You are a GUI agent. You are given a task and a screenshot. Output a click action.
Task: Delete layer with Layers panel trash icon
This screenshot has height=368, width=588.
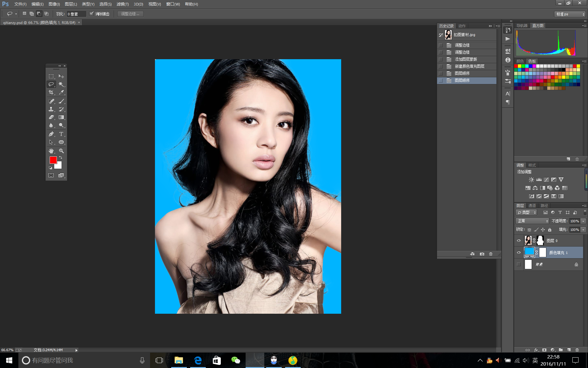coord(577,350)
